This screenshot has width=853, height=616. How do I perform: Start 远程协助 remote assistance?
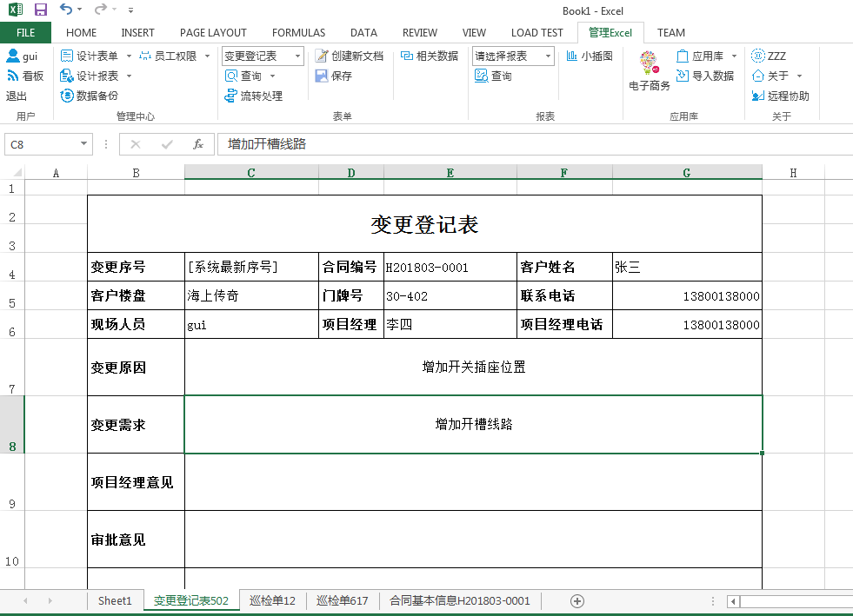(x=780, y=96)
